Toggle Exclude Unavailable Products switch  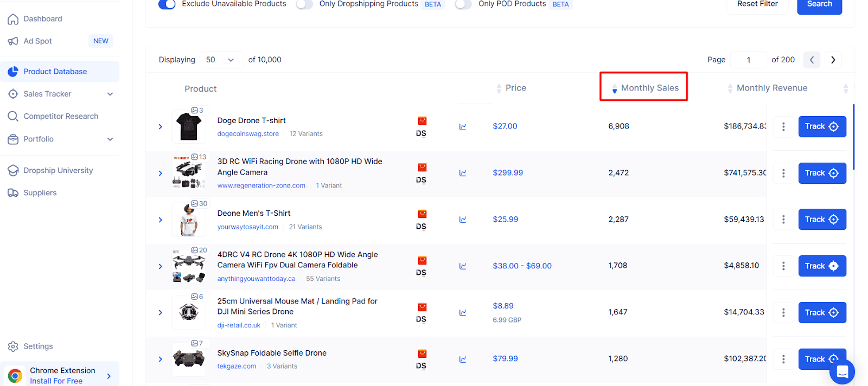pos(167,4)
